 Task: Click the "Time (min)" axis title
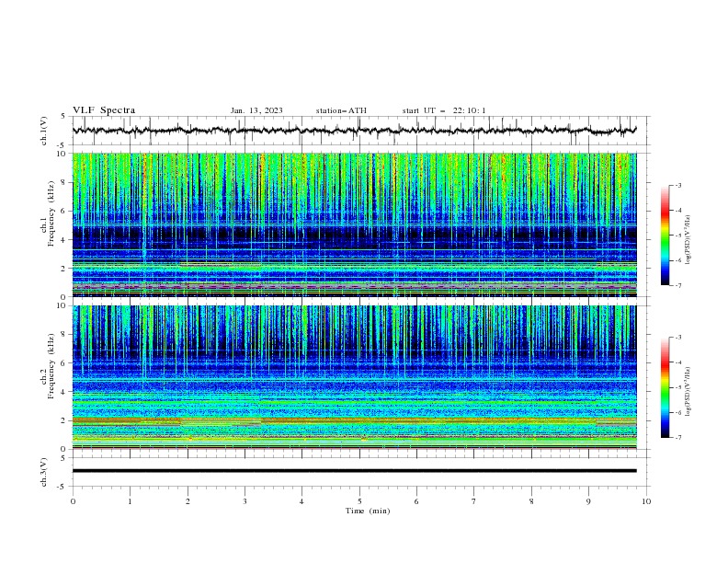[368, 511]
